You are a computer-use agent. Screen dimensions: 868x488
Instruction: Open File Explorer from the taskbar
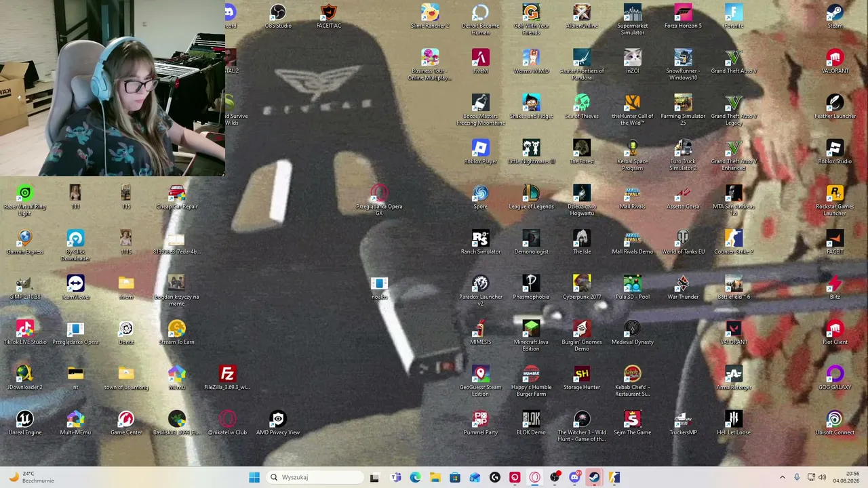point(435,477)
